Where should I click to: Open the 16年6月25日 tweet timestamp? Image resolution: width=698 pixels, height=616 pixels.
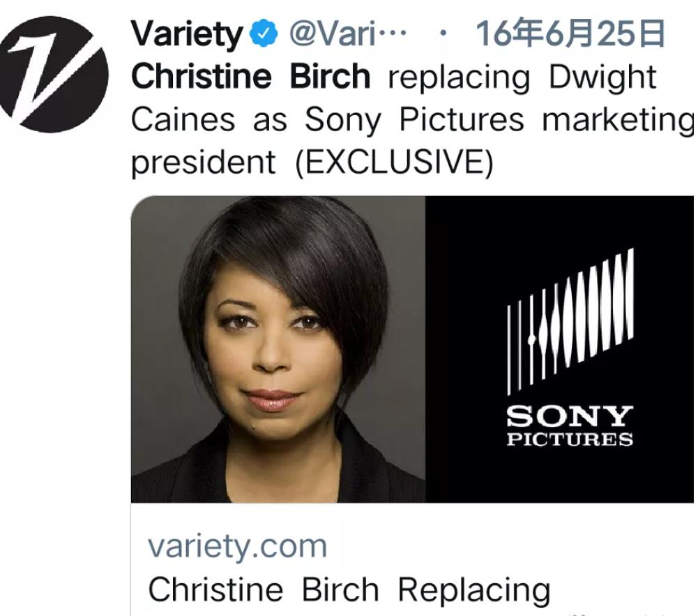(x=570, y=34)
